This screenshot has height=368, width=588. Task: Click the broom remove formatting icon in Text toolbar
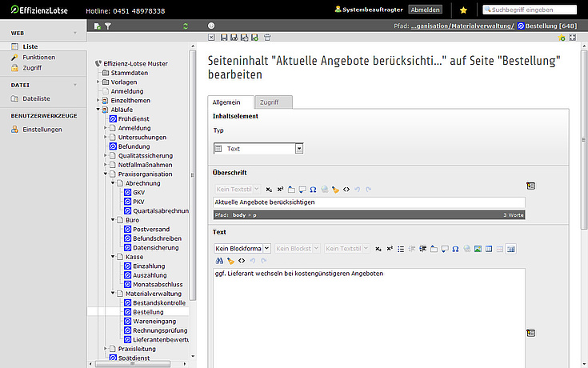[x=230, y=261]
